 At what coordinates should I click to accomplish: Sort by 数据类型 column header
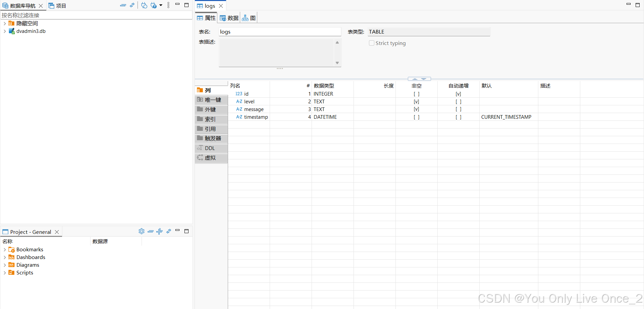pyautogui.click(x=332, y=86)
